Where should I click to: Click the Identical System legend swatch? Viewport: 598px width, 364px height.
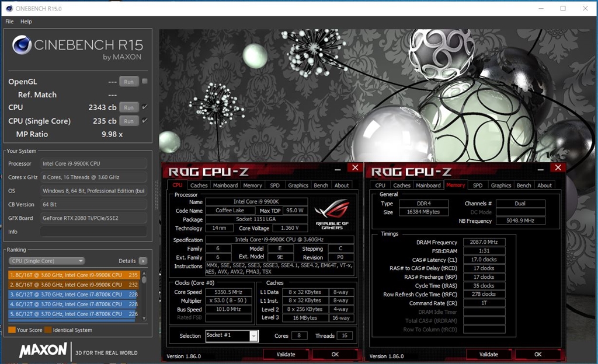point(48,330)
